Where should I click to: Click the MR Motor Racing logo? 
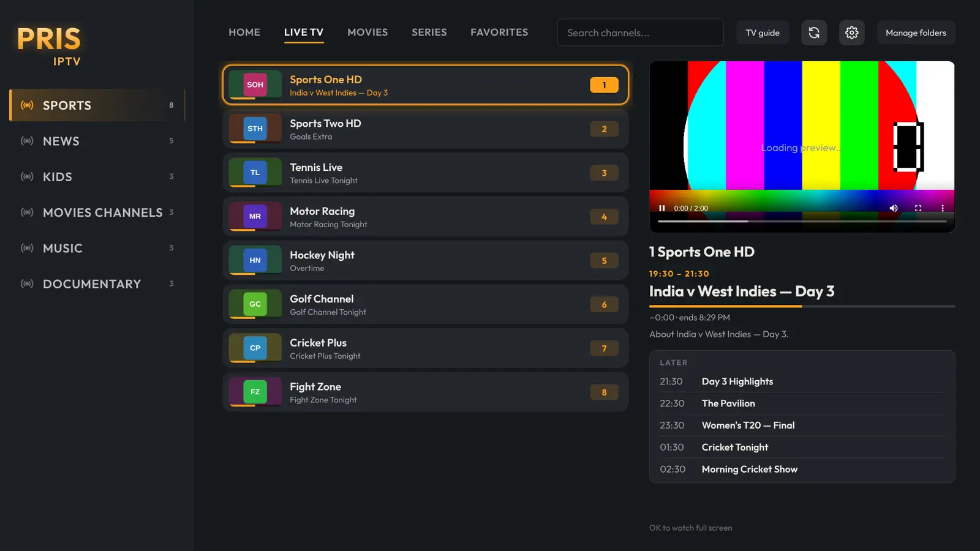tap(255, 216)
